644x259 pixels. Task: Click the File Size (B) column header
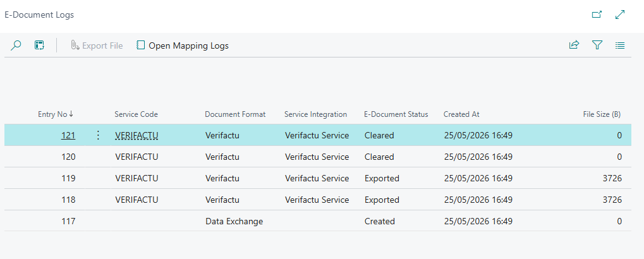(x=602, y=114)
